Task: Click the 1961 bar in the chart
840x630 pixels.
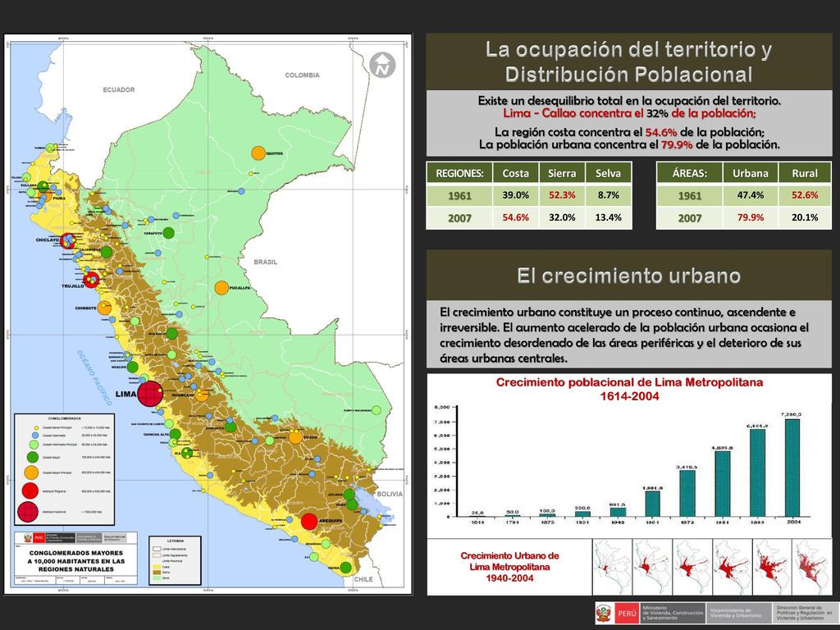Action: [x=652, y=504]
